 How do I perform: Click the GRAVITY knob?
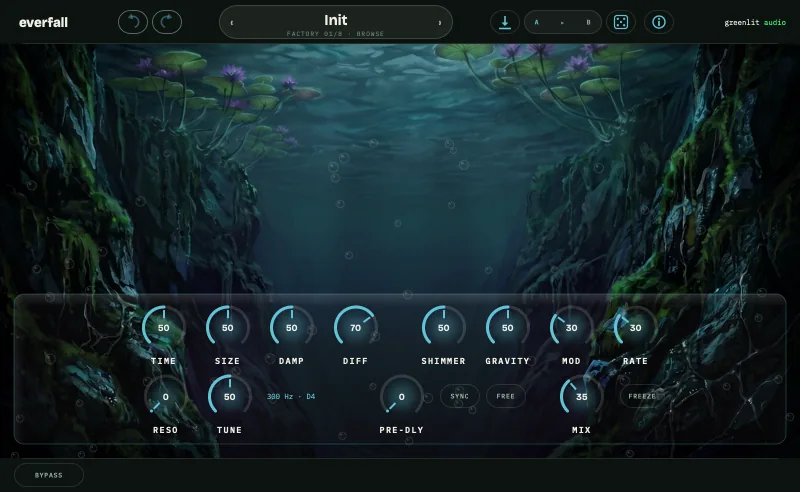click(508, 328)
